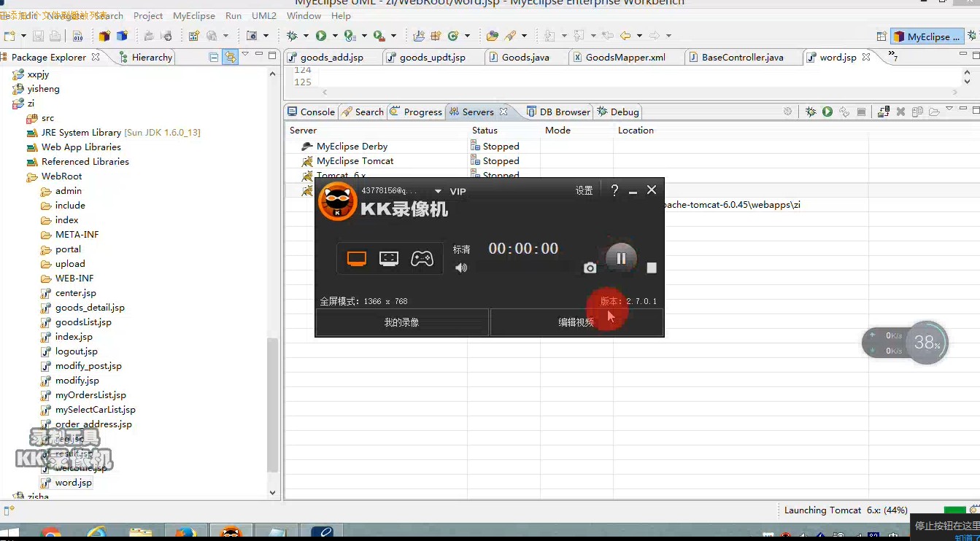Select mySelectCarList.jsp file
Viewport: 980px width, 541px height.
(96, 410)
